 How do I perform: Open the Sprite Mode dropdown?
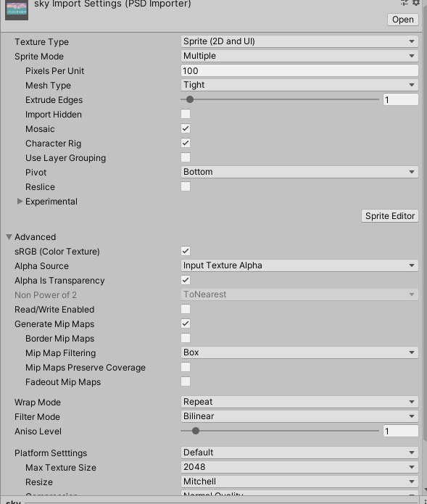tap(299, 56)
